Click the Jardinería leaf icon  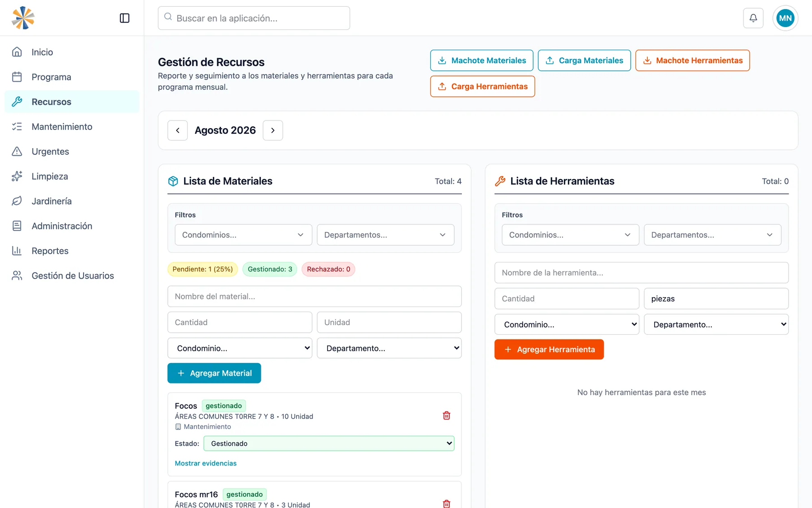tap(17, 201)
